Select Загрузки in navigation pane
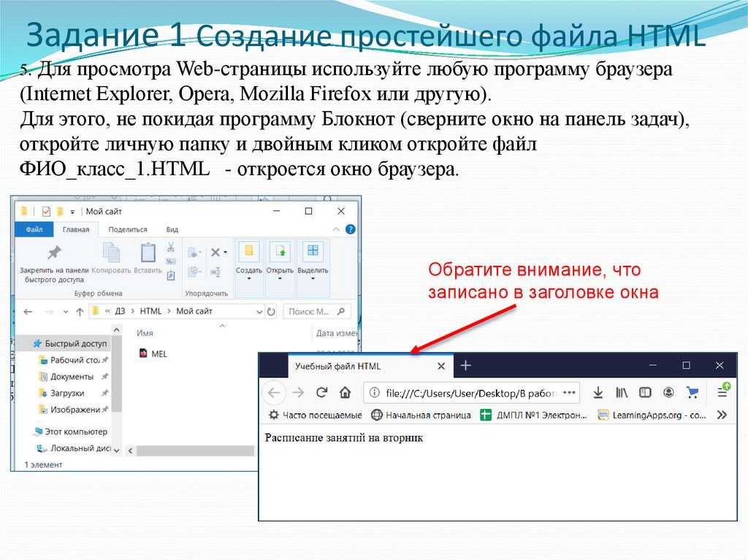Screen dimensions: 748x560 click(62, 393)
